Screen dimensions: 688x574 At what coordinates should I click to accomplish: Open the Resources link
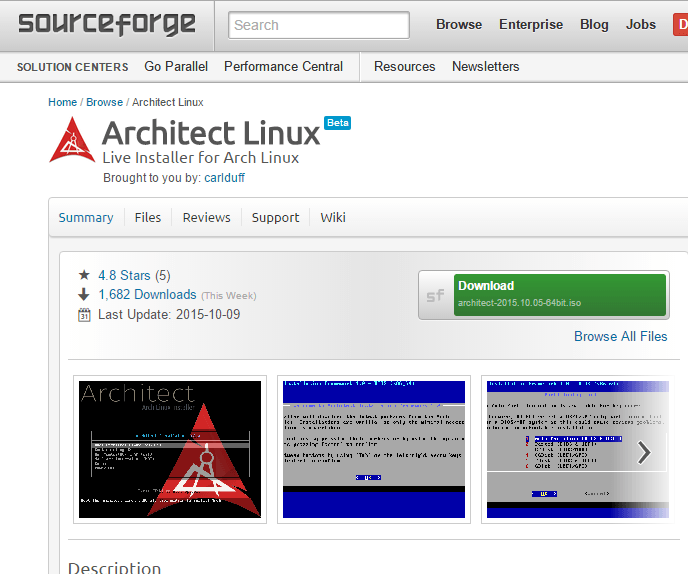(405, 66)
